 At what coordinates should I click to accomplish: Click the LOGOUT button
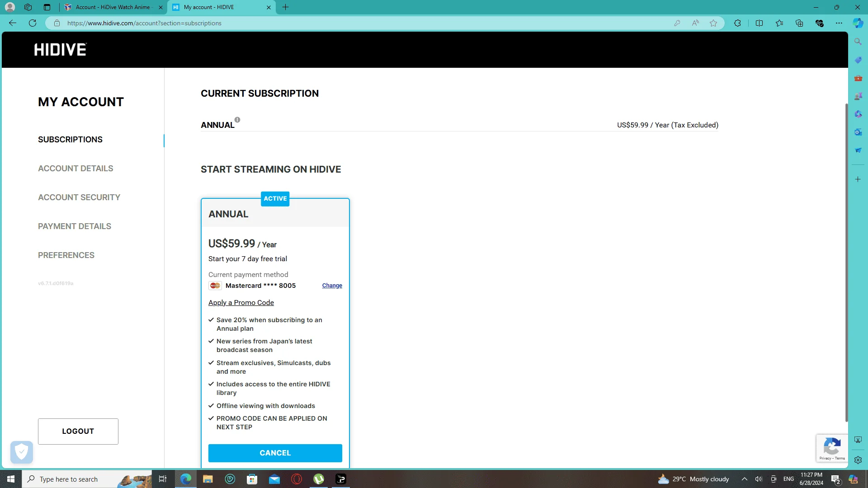pyautogui.click(x=78, y=432)
